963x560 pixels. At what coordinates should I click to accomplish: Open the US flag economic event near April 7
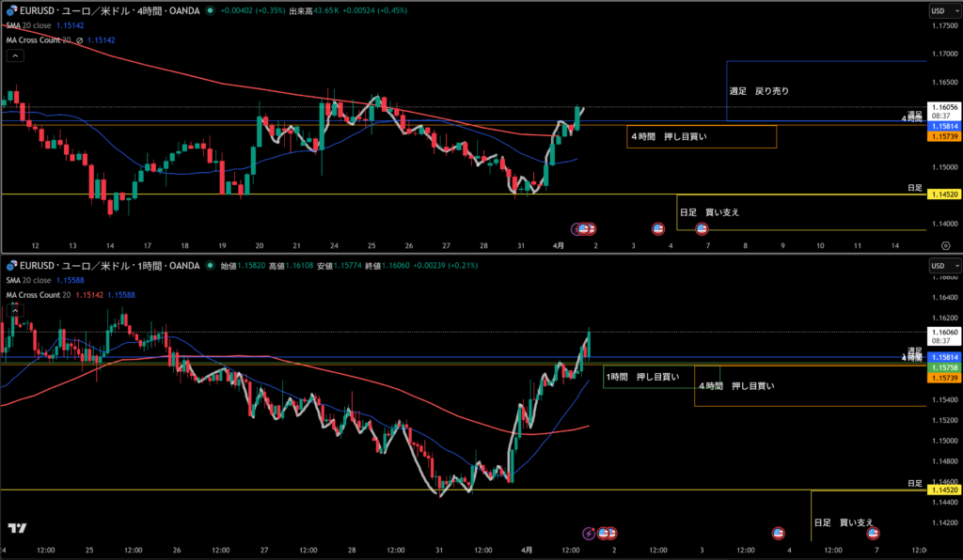point(702,228)
